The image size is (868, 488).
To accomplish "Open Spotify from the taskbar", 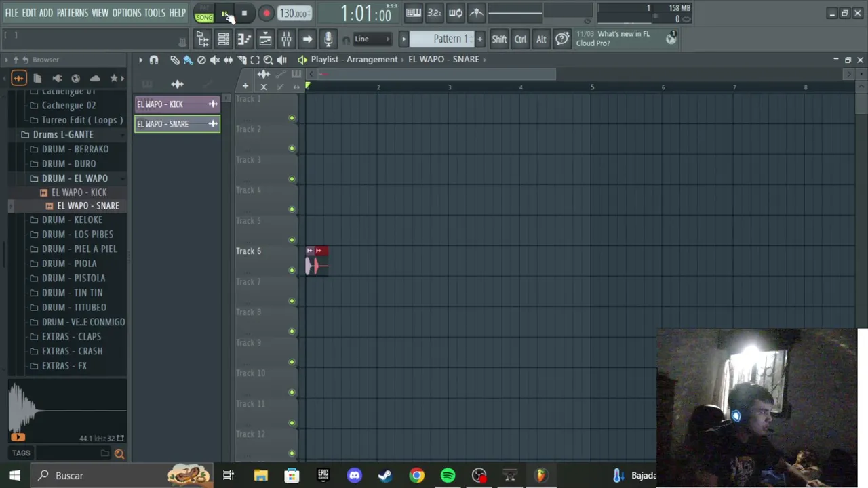I will coord(448,476).
